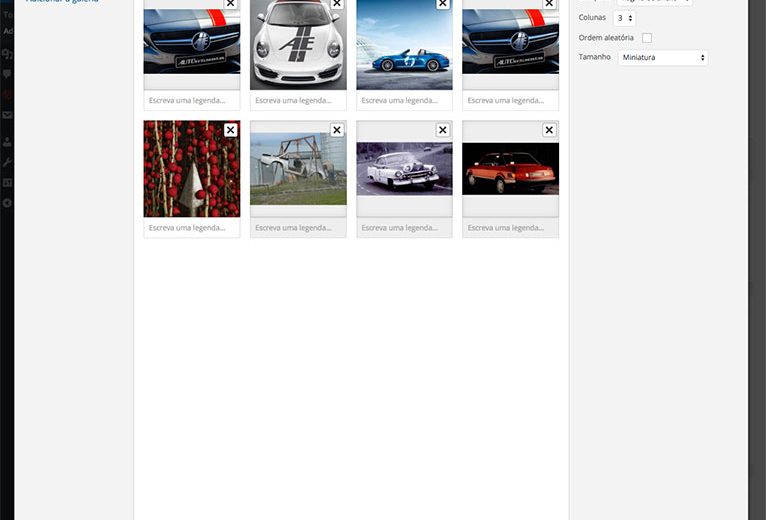
Task: Click caption field under red coupe image
Action: coord(510,228)
